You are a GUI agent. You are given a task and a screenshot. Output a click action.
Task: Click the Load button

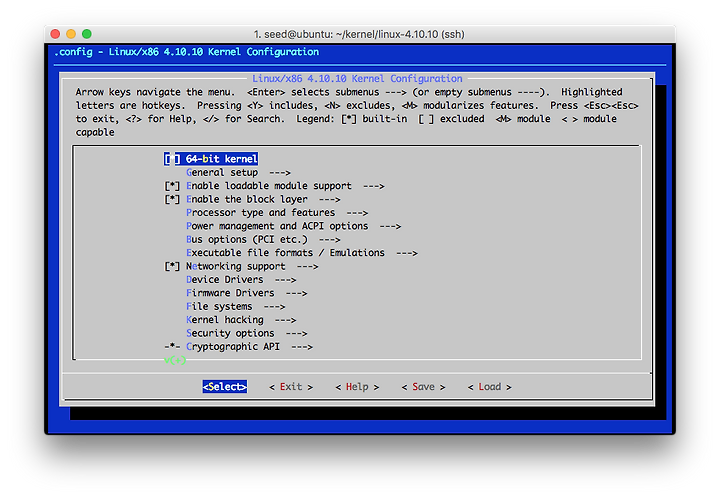(x=489, y=387)
